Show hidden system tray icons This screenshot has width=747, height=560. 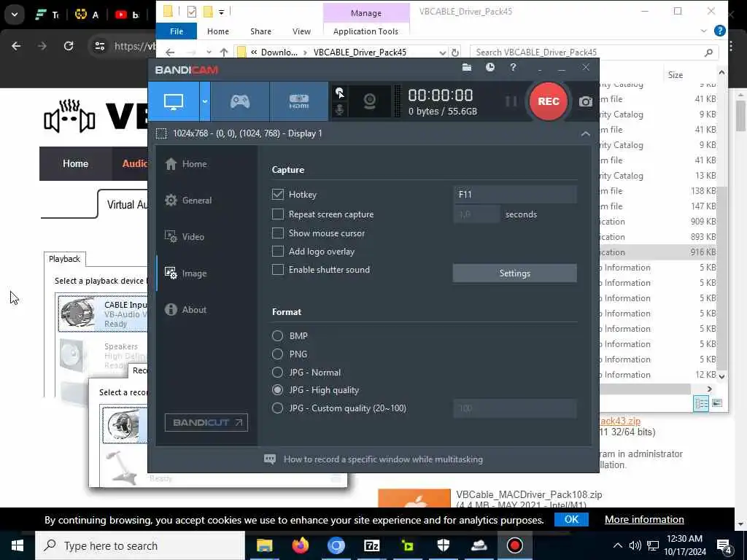coord(617,545)
